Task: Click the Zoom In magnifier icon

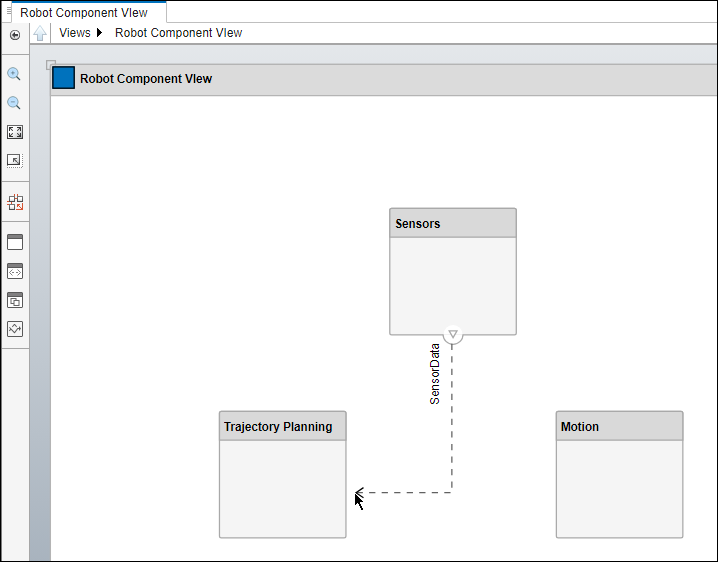Action: 15,74
